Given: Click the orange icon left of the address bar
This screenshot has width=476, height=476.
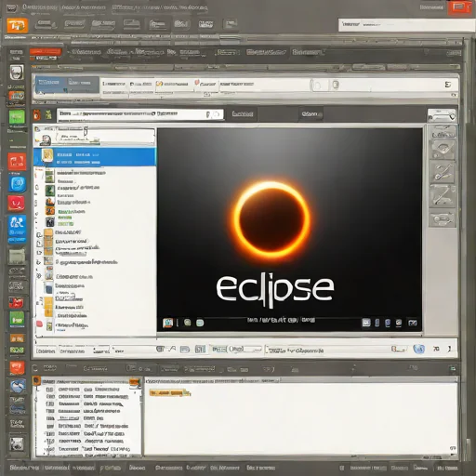Looking at the screenshot, I should tap(37, 115).
